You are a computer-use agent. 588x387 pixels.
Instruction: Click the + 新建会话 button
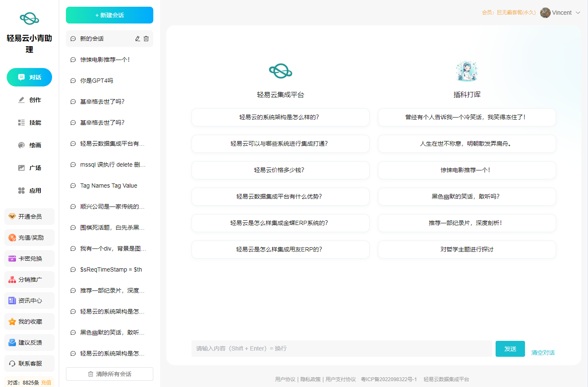coord(110,15)
